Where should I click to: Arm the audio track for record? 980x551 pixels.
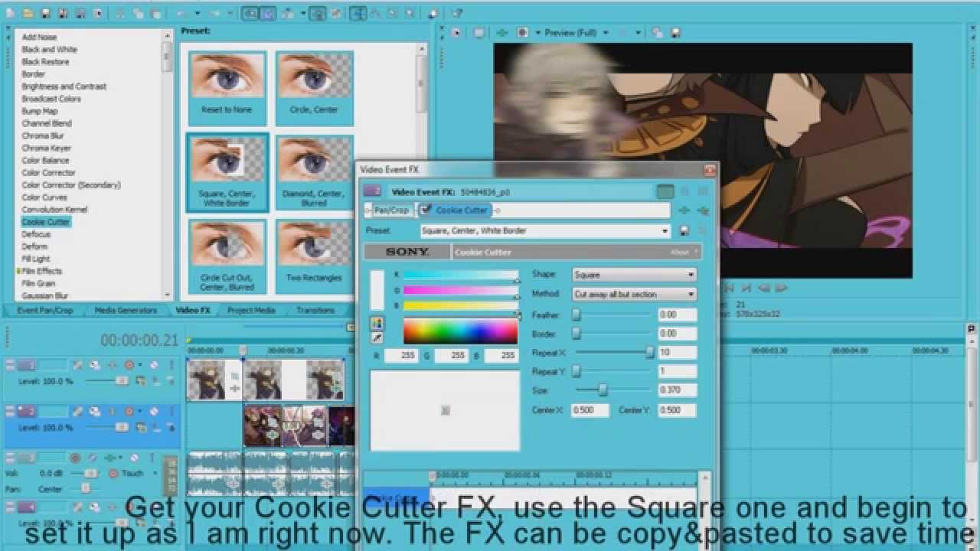[x=75, y=458]
